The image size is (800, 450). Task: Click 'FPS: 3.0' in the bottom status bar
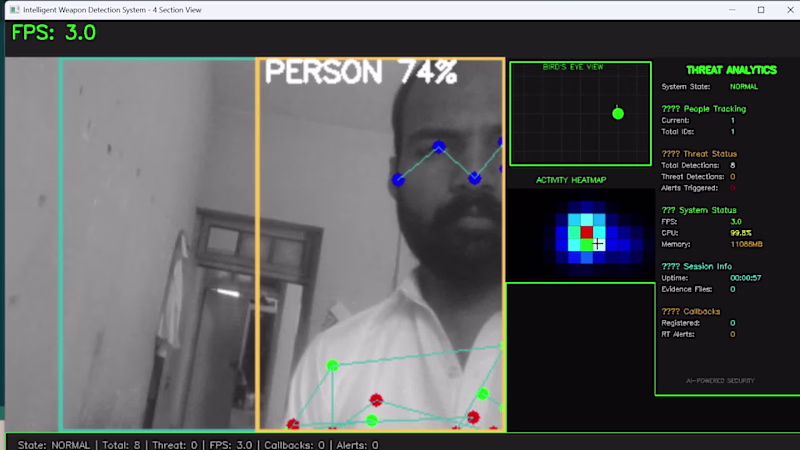click(231, 445)
